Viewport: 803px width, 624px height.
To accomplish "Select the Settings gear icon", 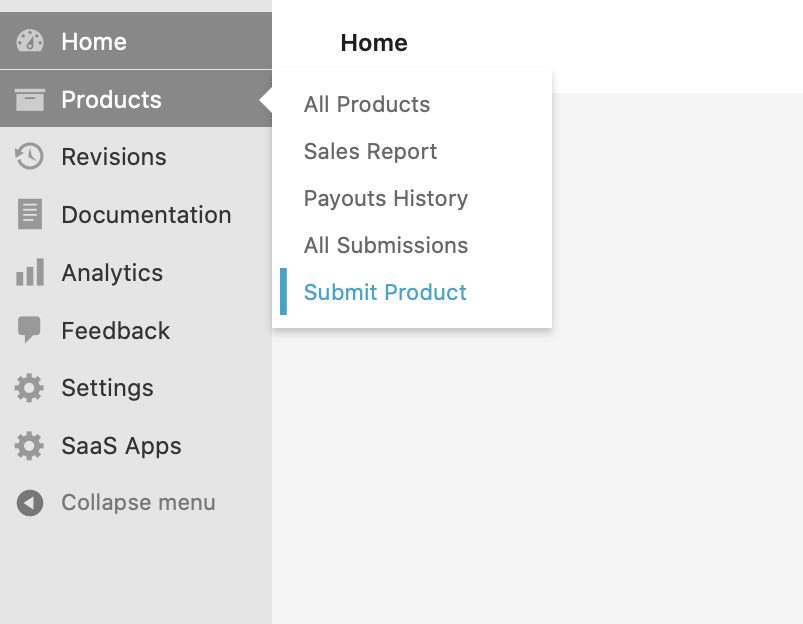I will coord(28,388).
